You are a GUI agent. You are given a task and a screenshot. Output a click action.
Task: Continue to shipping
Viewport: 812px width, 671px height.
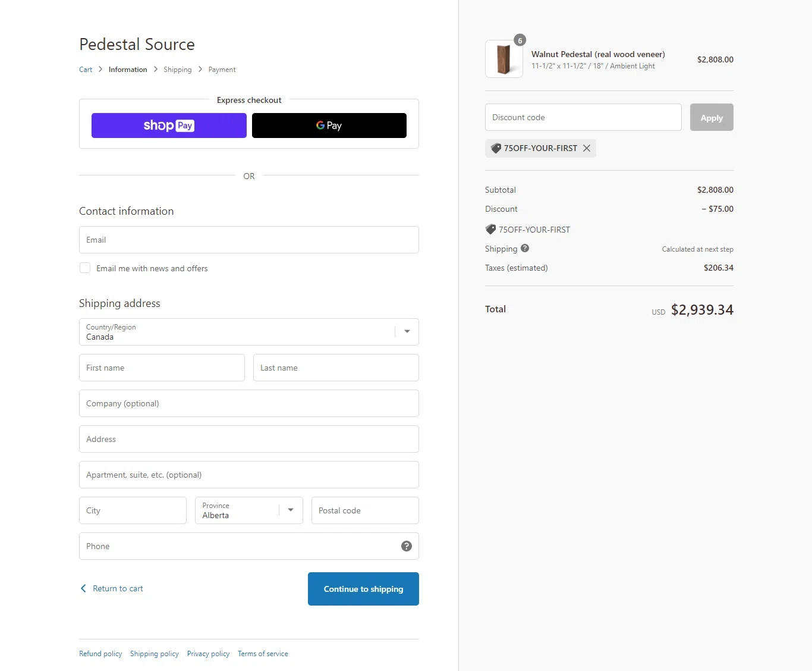coord(363,589)
